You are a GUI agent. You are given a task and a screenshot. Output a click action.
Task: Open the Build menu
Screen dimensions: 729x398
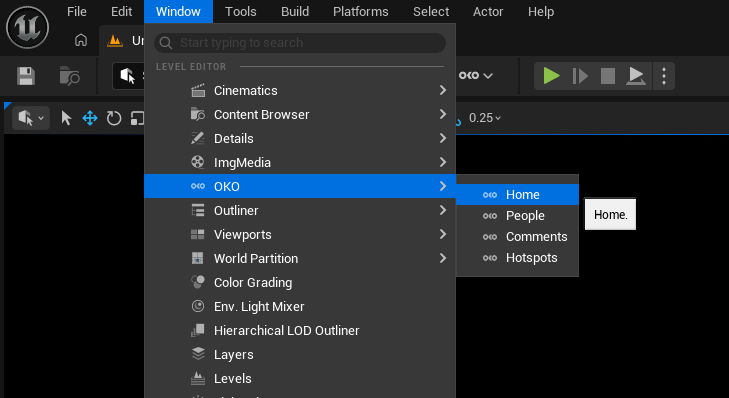point(295,12)
